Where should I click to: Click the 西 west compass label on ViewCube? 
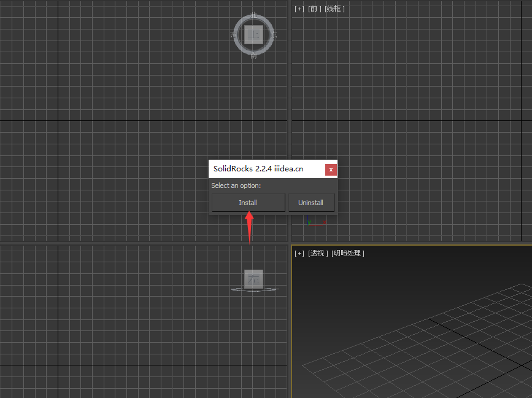[x=234, y=36]
